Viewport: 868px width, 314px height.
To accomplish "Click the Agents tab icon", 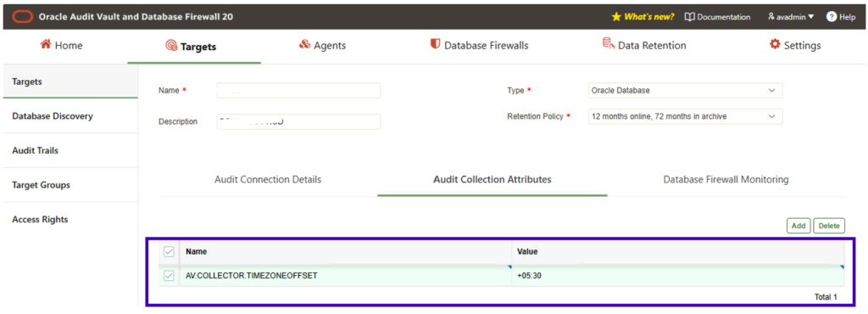I will 304,44.
